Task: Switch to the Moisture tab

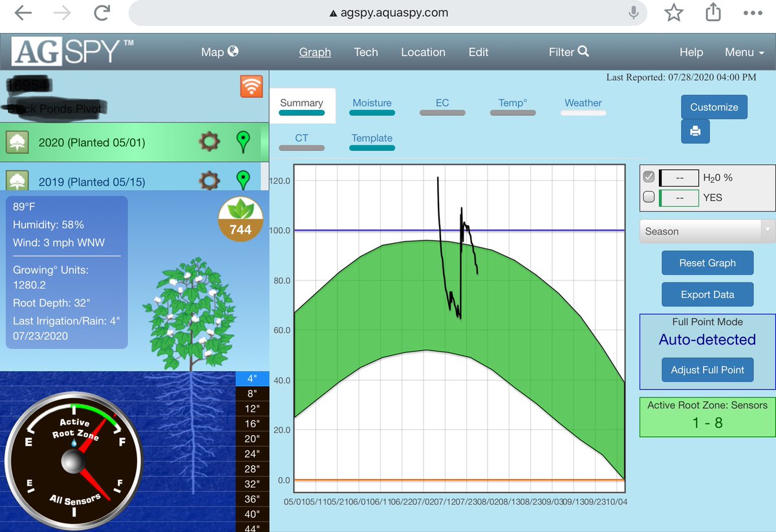Action: pyautogui.click(x=372, y=105)
